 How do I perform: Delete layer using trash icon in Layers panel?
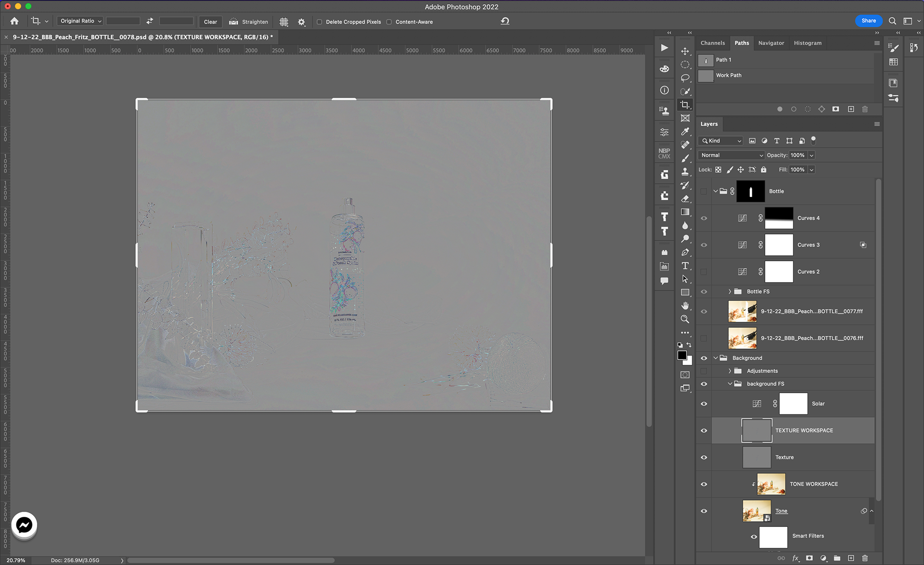(865, 558)
